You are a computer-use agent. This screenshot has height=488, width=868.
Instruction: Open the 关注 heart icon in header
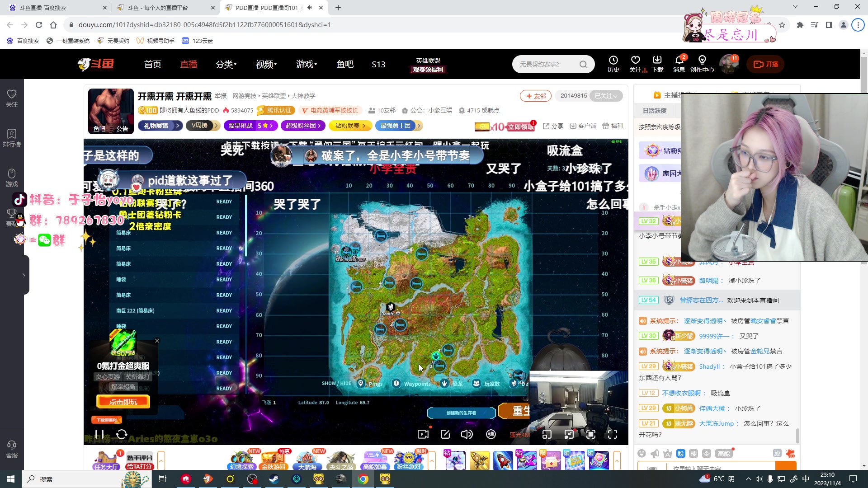pyautogui.click(x=636, y=64)
